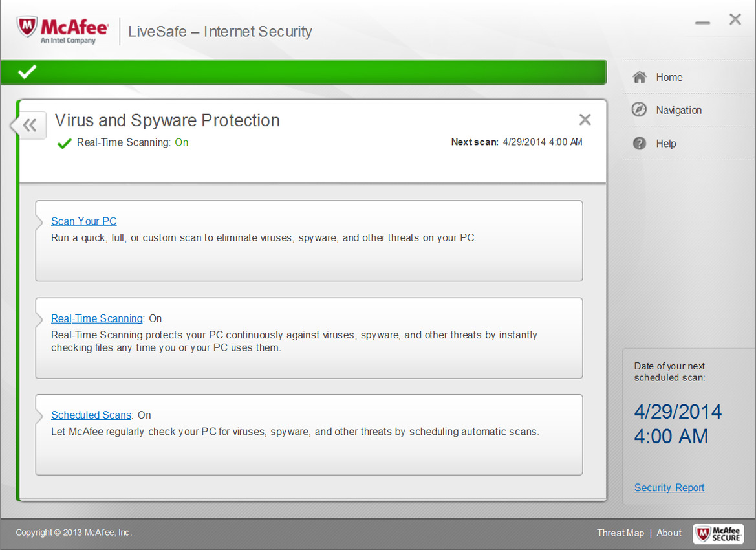The height and width of the screenshot is (550, 756).
Task: Click the Home house icon
Action: pos(640,77)
